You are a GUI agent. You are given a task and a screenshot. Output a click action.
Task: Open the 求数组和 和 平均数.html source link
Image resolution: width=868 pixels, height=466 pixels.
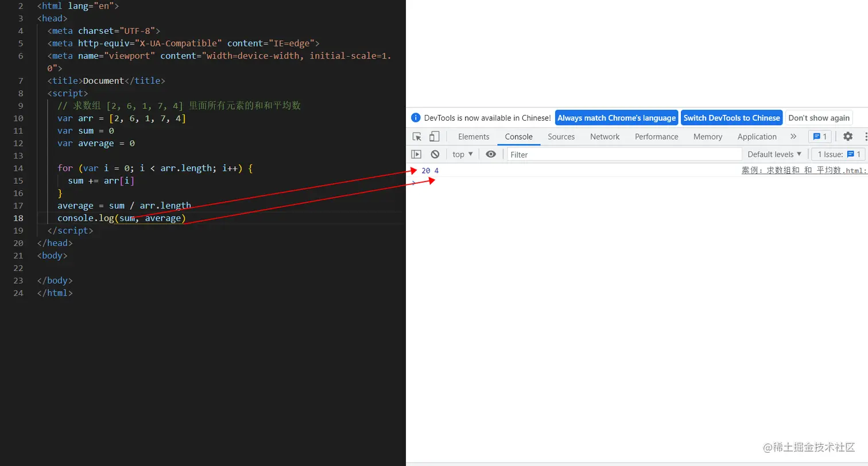click(x=804, y=171)
